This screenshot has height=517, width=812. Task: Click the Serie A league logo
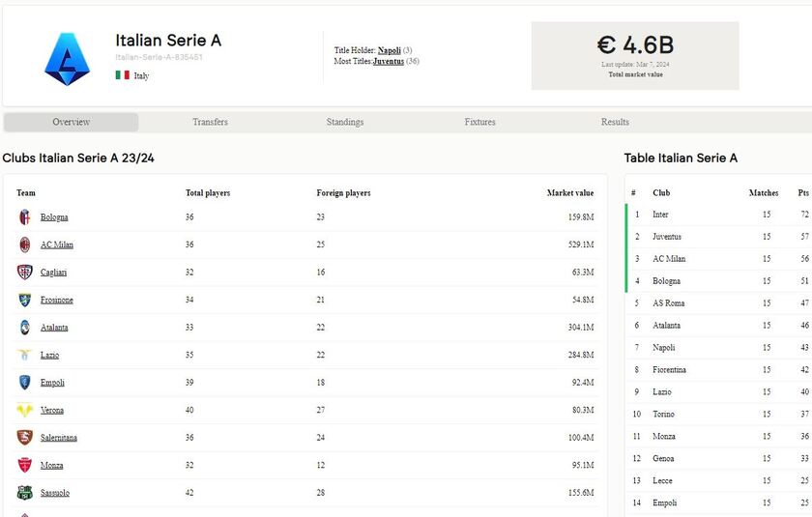click(68, 59)
